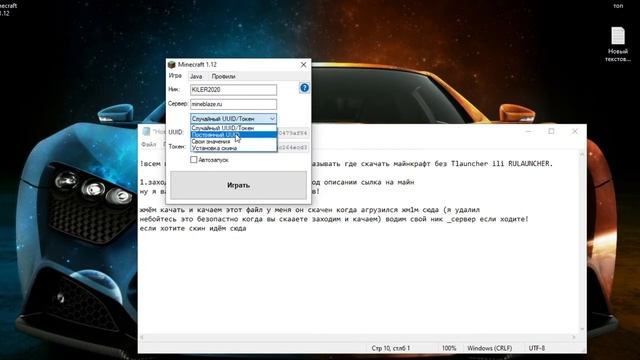
Task: Select Свои значения option in list
Action: click(x=233, y=141)
